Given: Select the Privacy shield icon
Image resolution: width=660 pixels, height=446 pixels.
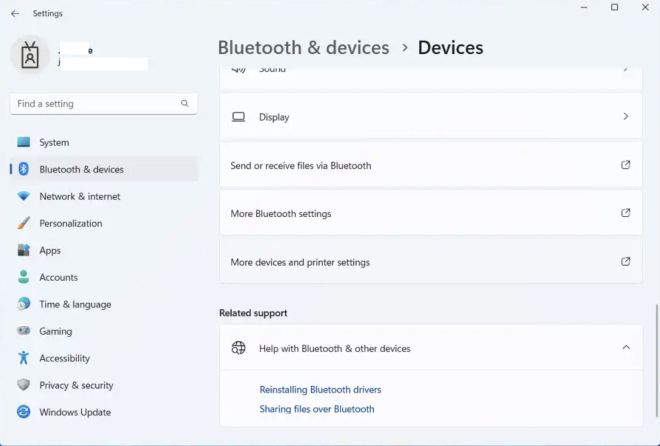Looking at the screenshot, I should point(24,385).
